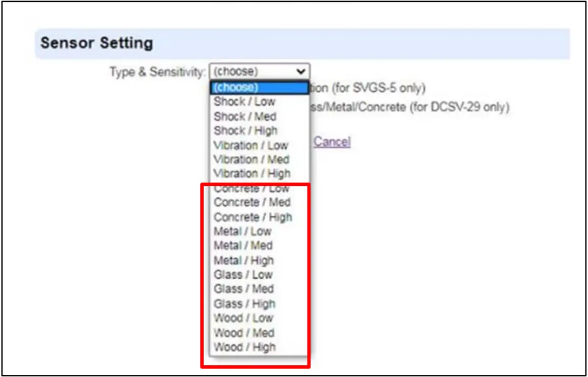Choose Metal / Med option

point(243,246)
